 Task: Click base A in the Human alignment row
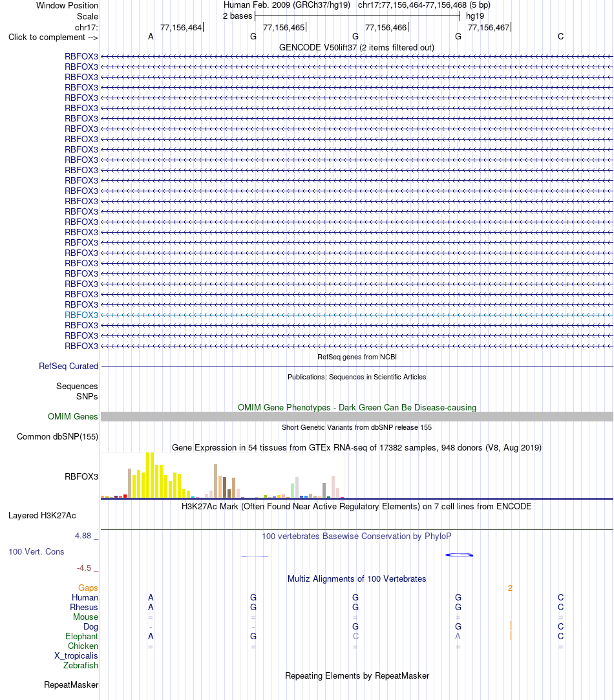tap(151, 597)
